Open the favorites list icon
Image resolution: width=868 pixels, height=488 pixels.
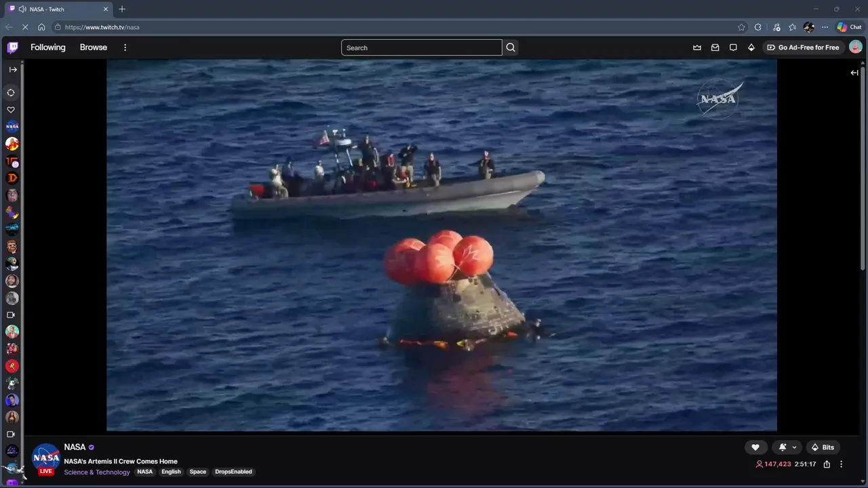[792, 27]
